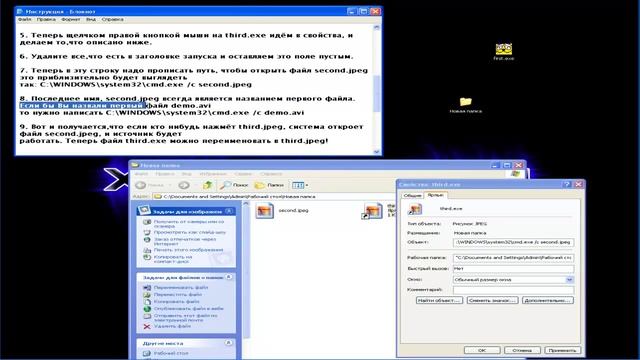Click the Windows flag logo in Explorer
The height and width of the screenshot is (360, 640).
(x=515, y=174)
